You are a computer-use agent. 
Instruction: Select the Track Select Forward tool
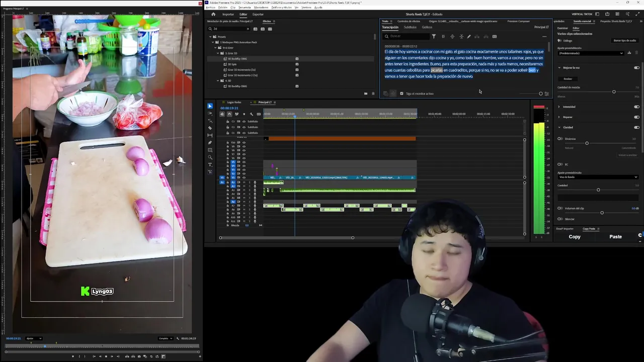210,114
